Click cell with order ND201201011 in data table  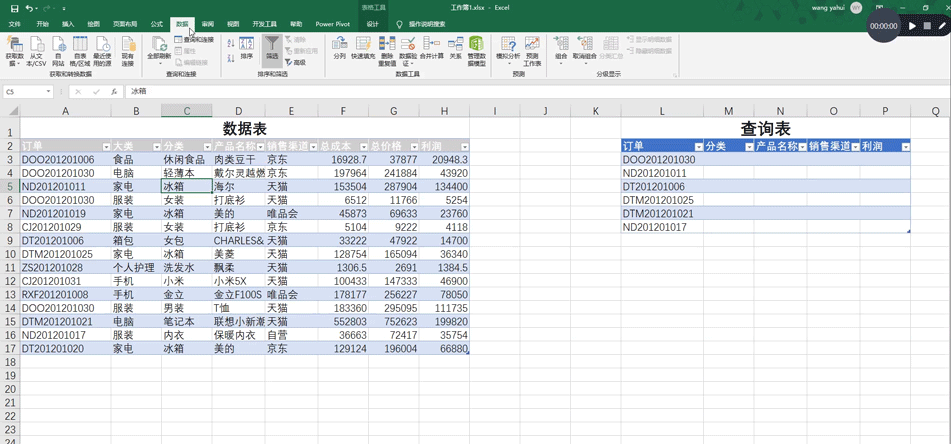(x=65, y=187)
